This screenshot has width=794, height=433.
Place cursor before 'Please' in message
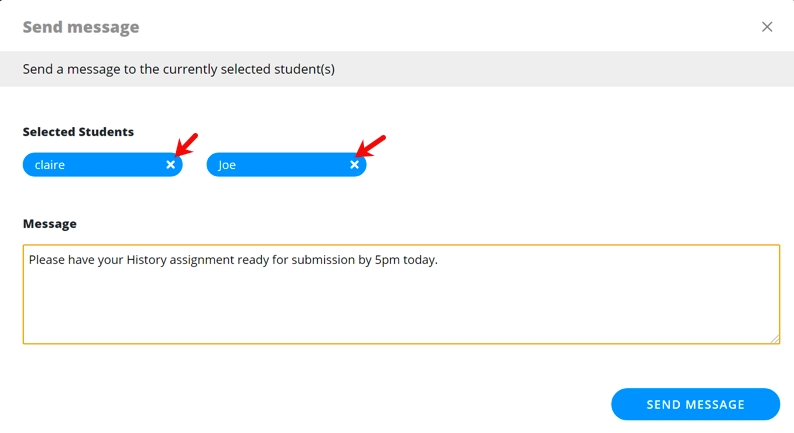(29, 260)
